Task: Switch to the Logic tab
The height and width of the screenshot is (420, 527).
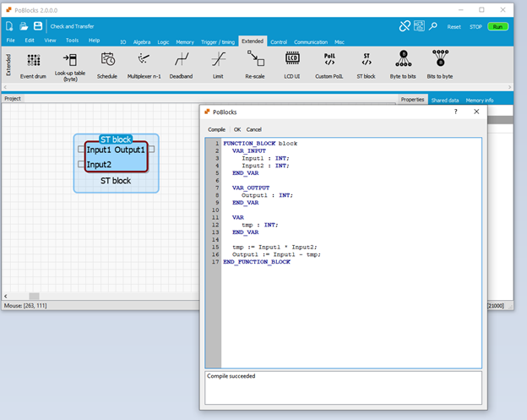Action: (163, 42)
